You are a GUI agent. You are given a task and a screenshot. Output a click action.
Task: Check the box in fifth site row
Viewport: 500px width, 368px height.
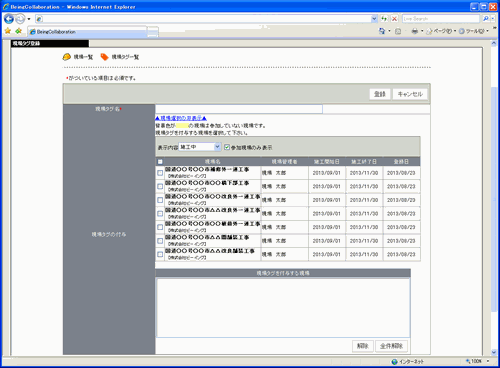160,227
